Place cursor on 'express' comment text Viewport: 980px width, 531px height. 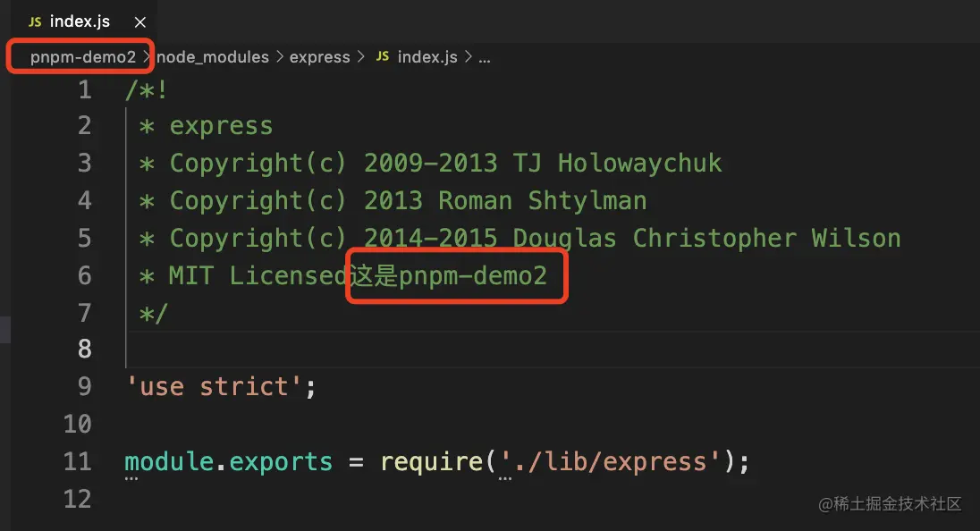point(221,127)
